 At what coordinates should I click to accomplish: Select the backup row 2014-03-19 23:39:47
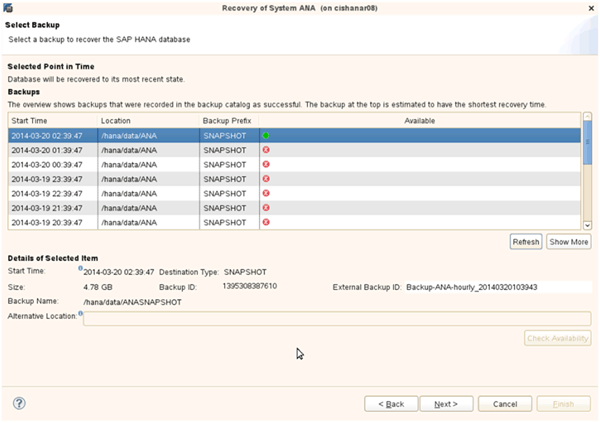(294, 179)
